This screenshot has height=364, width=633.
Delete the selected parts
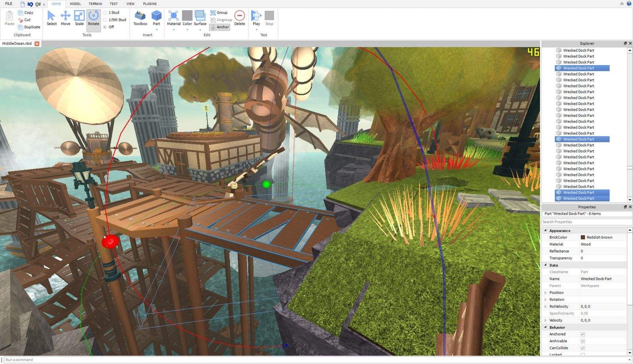239,18
